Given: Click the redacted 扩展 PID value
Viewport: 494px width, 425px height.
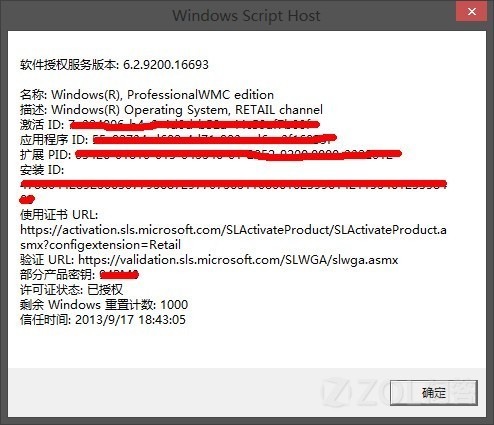Looking at the screenshot, I should pos(239,154).
